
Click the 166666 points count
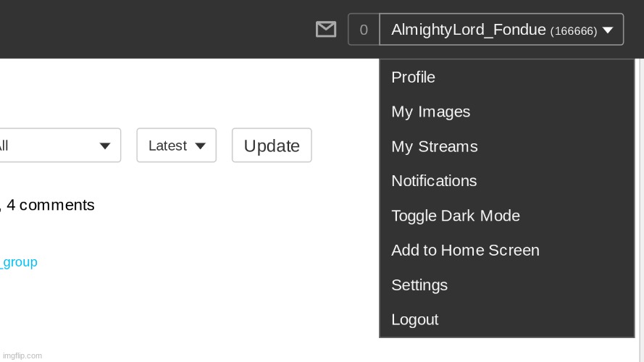574,31
